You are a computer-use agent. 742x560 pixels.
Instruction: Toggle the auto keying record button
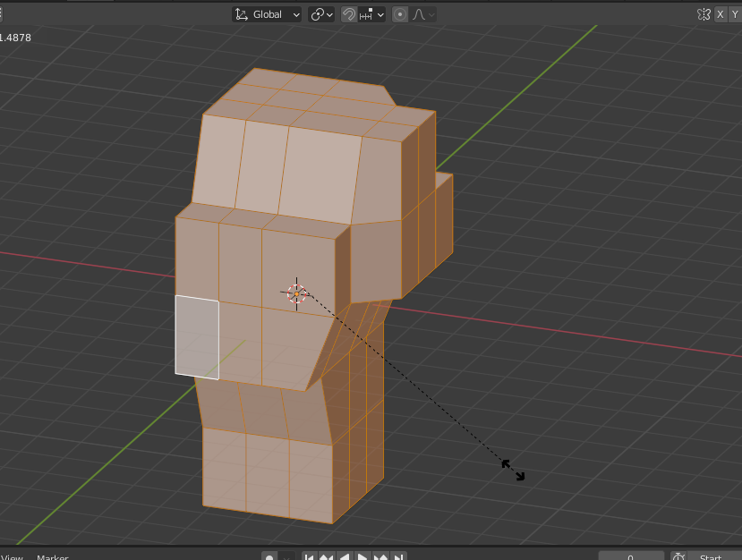[269, 557]
